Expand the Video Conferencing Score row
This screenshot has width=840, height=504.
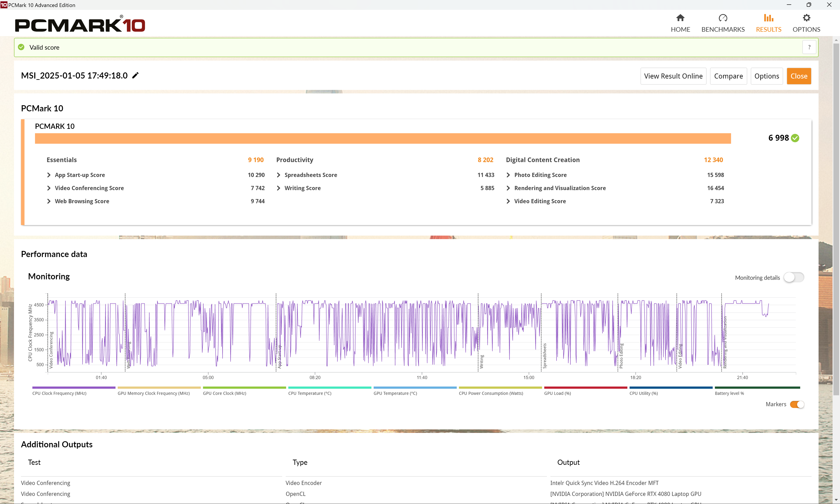coord(49,188)
